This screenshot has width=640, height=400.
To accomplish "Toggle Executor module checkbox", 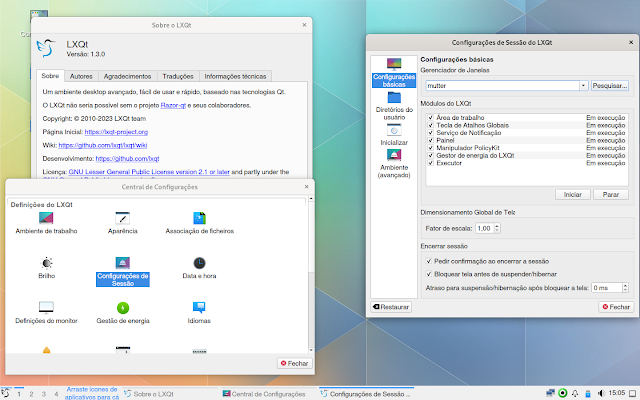I will coord(430,163).
